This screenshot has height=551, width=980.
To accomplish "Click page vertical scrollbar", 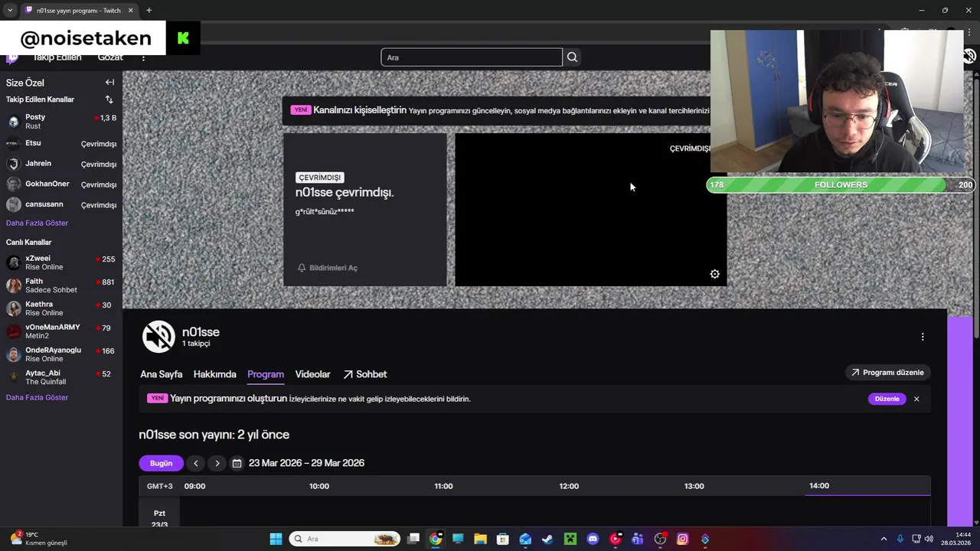I will [976, 207].
